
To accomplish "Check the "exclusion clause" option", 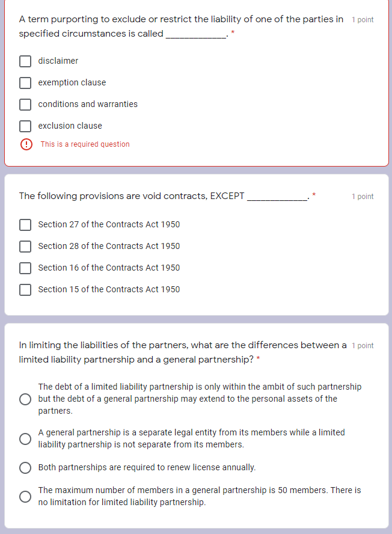I will click(x=25, y=126).
